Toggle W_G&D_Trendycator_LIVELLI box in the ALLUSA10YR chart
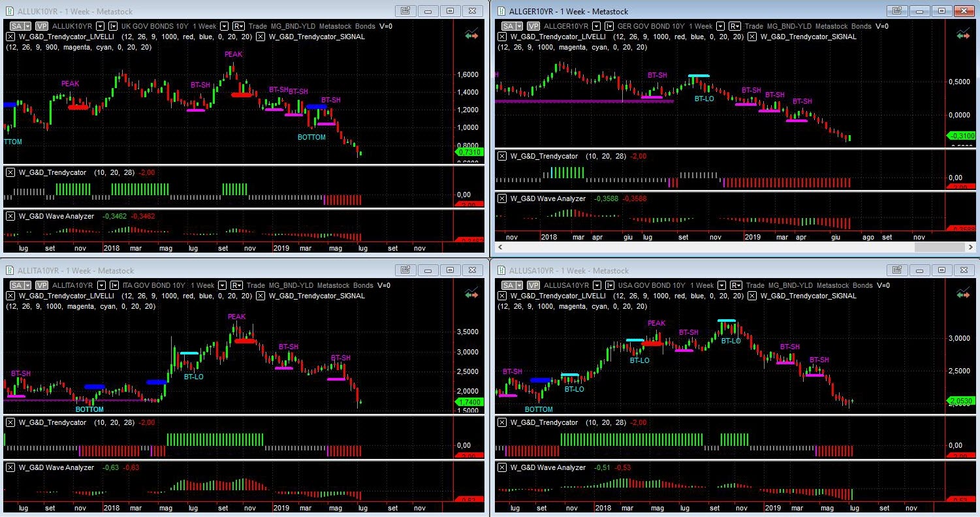The width and height of the screenshot is (980, 517). click(502, 296)
